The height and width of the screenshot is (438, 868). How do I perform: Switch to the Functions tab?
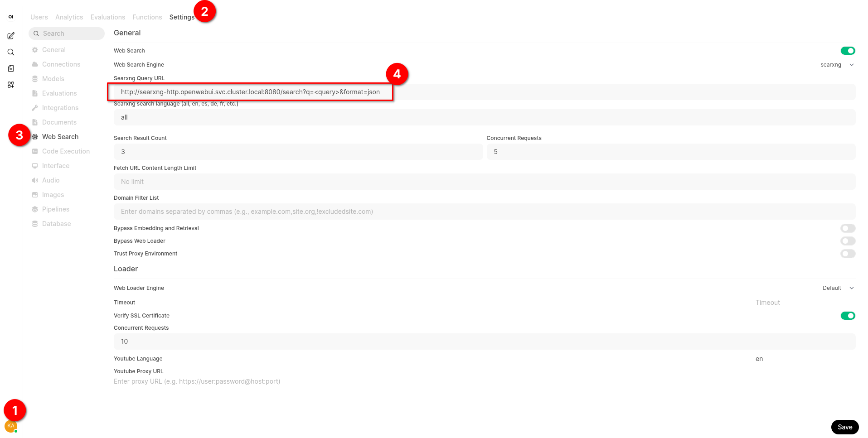tap(147, 17)
